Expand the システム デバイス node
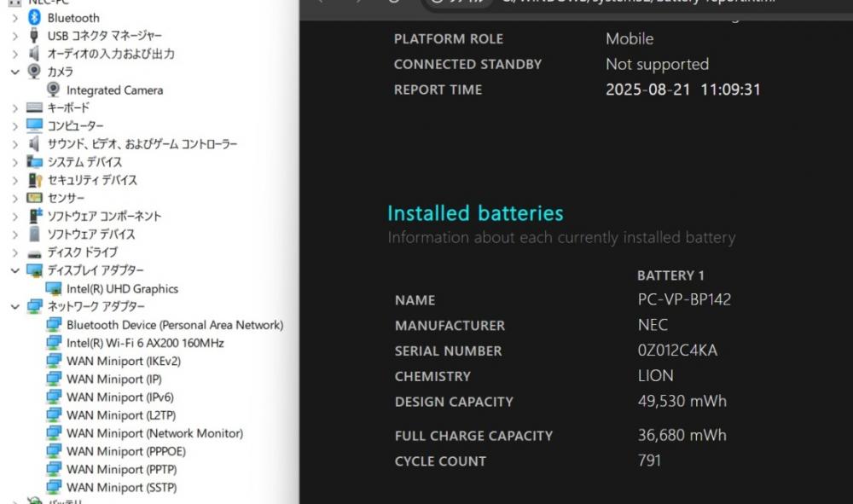This screenshot has height=504, width=853. coord(15,162)
